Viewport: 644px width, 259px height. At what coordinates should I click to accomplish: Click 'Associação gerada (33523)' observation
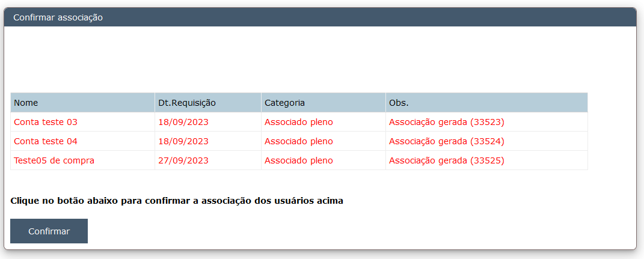pyautogui.click(x=446, y=122)
